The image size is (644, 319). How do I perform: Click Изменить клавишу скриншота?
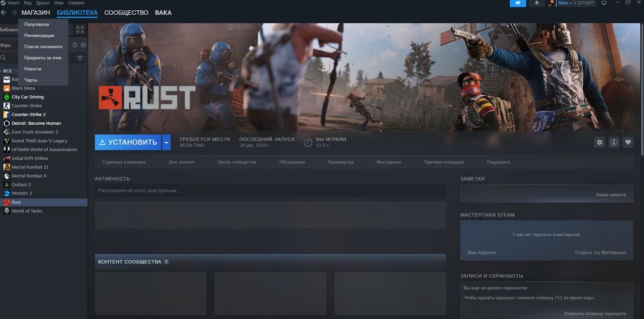tap(595, 313)
